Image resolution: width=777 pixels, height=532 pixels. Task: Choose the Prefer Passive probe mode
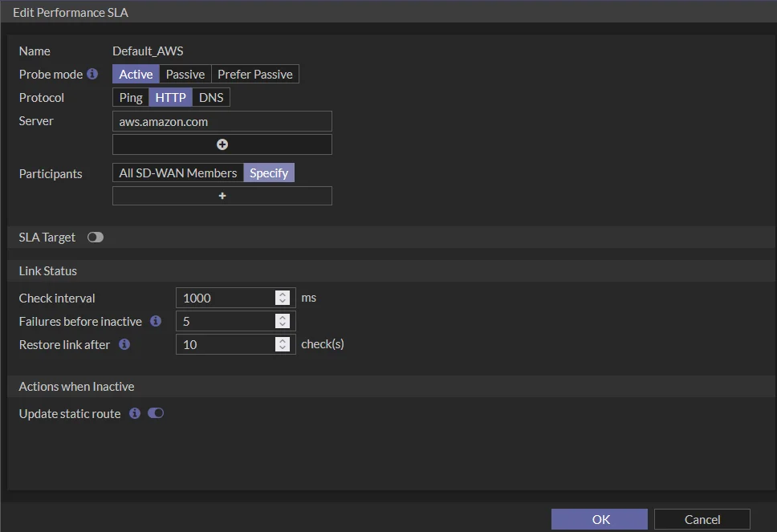254,74
